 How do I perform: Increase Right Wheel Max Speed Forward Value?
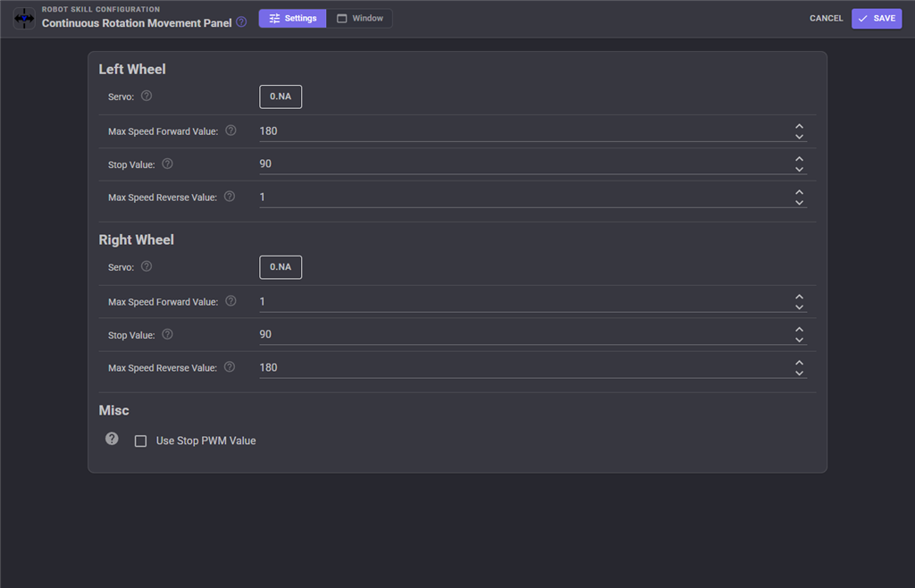(800, 297)
